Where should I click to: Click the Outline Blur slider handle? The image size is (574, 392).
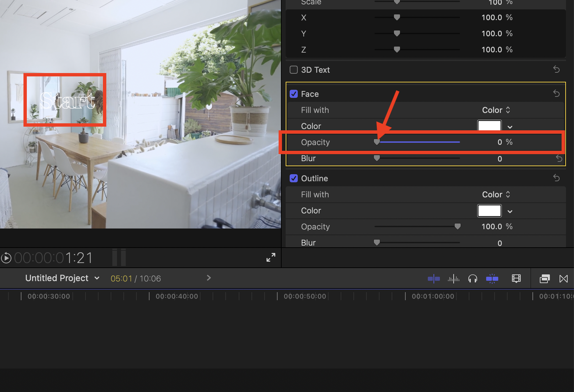(x=377, y=242)
